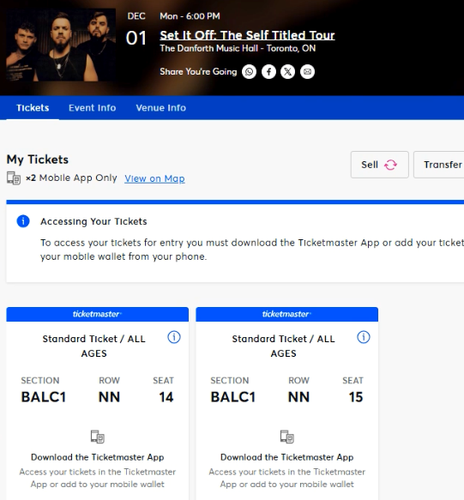
Task: Select the seat 15 ticket card header
Action: [287, 314]
